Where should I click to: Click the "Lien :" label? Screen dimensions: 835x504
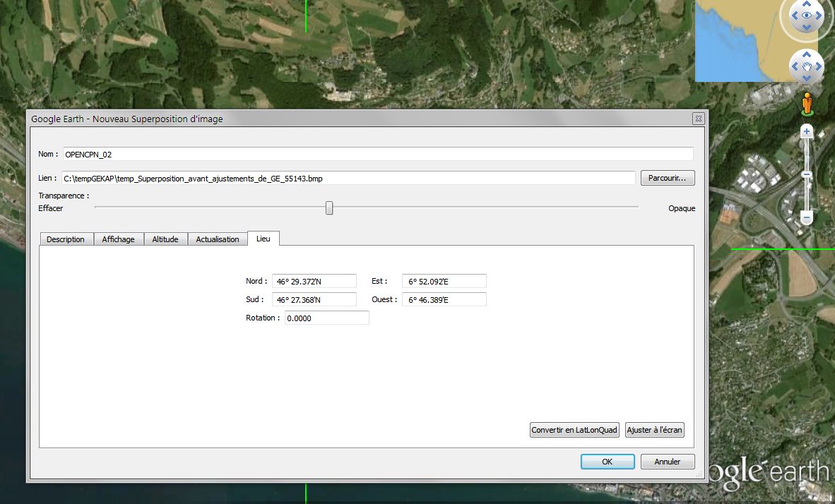coord(47,178)
